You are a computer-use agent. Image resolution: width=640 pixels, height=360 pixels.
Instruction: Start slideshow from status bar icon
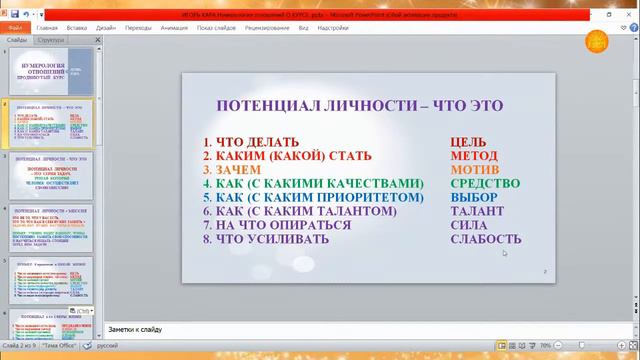click(x=532, y=346)
